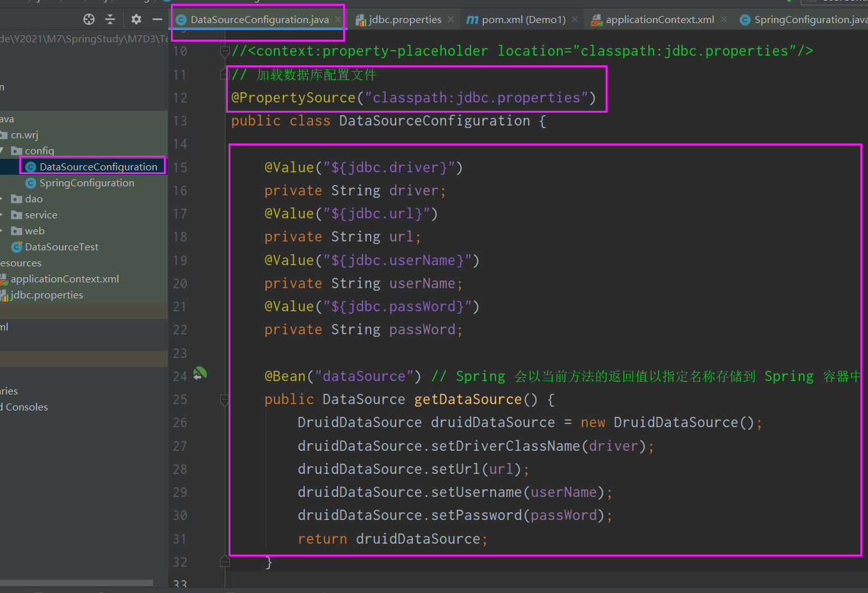868x593 pixels.
Task: Select the cn.wrj package in tree
Action: 24,135
